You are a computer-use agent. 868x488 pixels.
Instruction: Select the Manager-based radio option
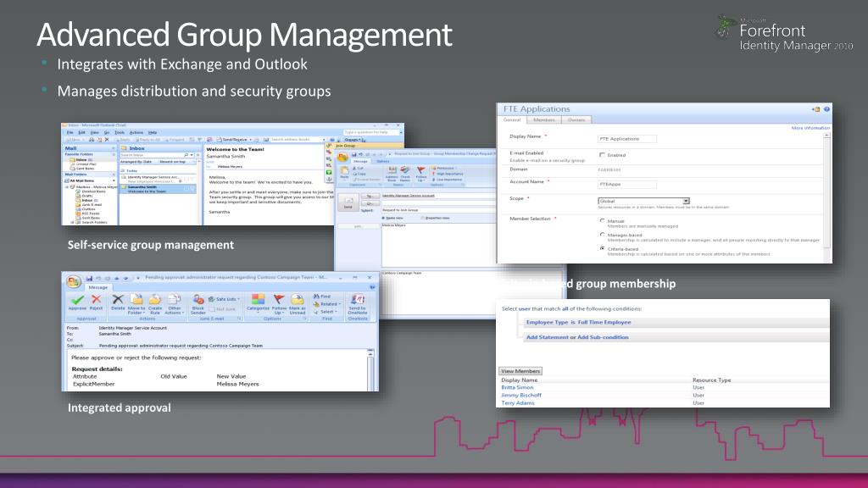(603, 235)
